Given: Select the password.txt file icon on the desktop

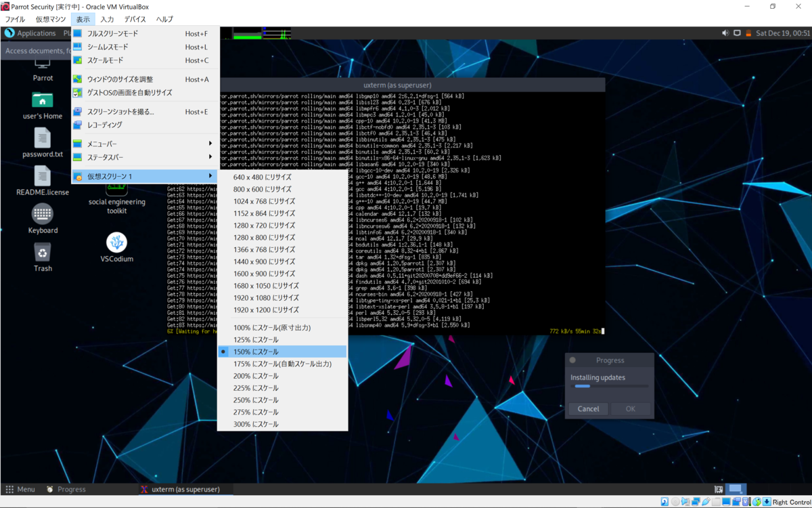Looking at the screenshot, I should coord(43,138).
